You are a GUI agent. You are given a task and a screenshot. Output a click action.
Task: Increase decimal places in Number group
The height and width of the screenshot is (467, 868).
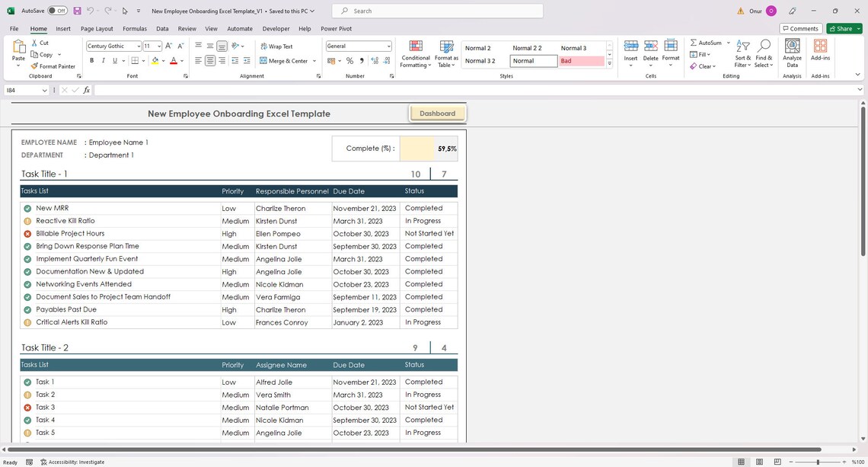(373, 61)
